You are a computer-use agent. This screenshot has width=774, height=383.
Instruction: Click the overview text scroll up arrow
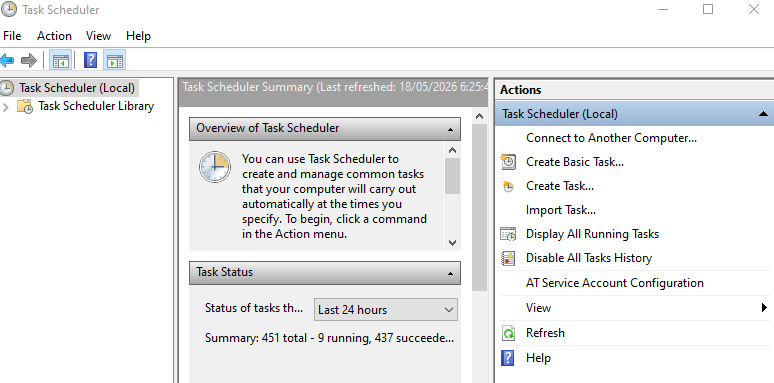pos(452,151)
